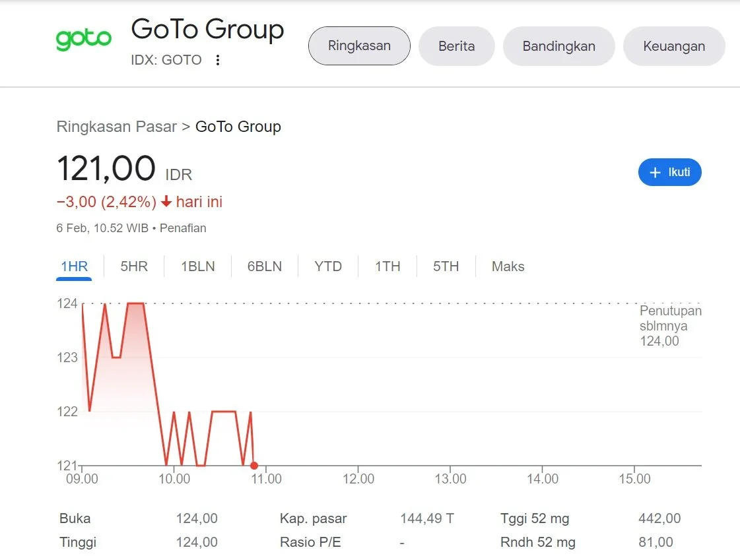View the 1TH price history
740x560 pixels.
tap(387, 266)
